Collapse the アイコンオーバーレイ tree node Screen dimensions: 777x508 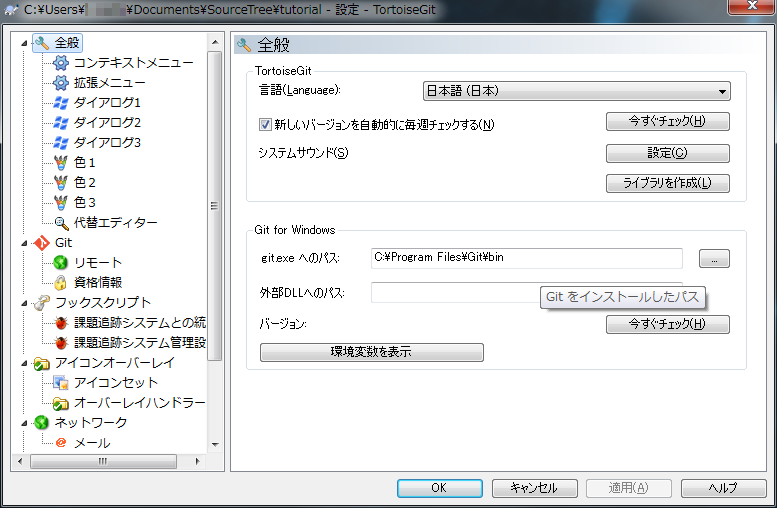(x=24, y=363)
